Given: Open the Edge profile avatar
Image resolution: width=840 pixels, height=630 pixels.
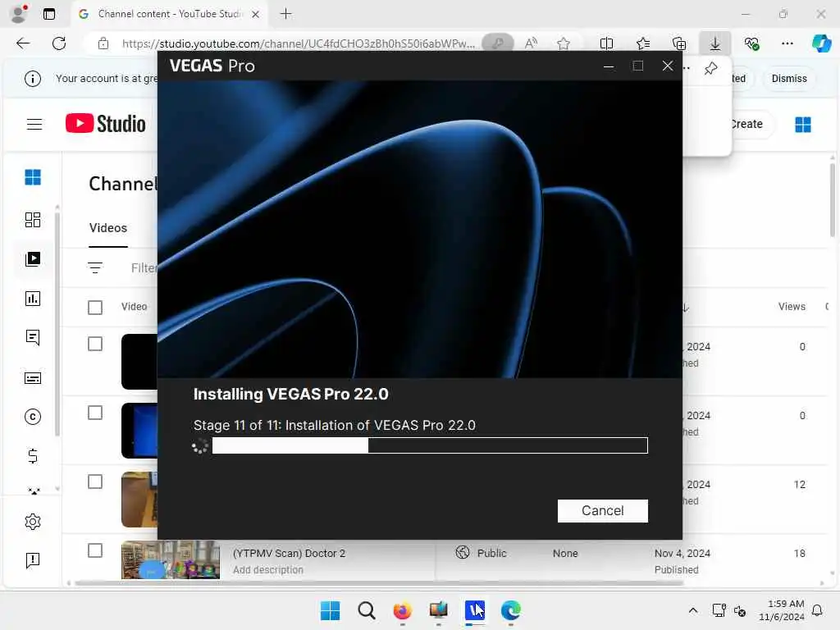Looking at the screenshot, I should [x=19, y=14].
